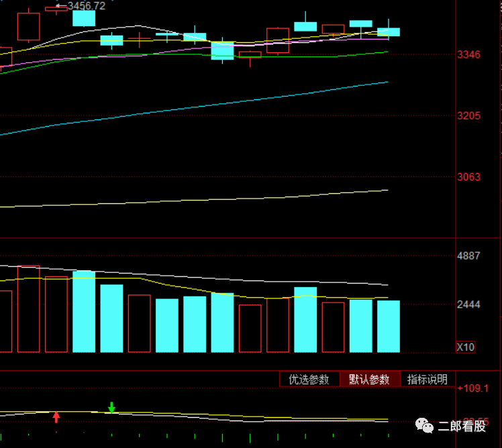The height and width of the screenshot is (448, 502).
Task: Click the 3205 price axis label
Action: 468,115
